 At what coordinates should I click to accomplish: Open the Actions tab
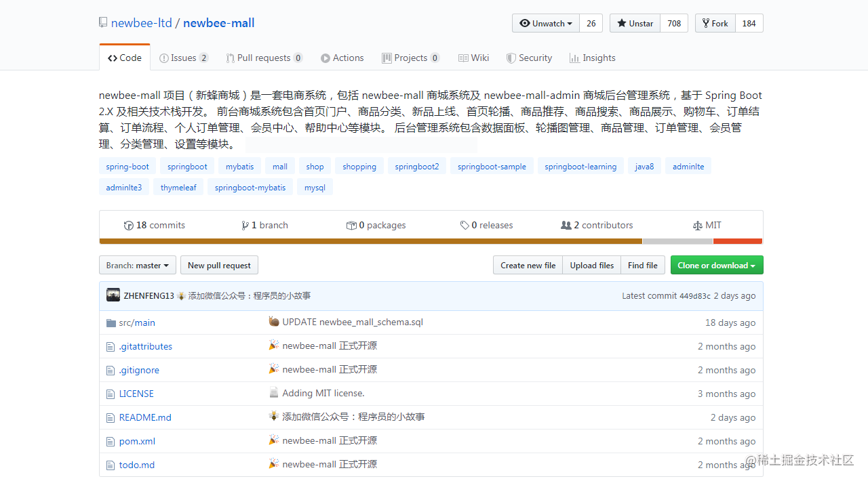(342, 58)
